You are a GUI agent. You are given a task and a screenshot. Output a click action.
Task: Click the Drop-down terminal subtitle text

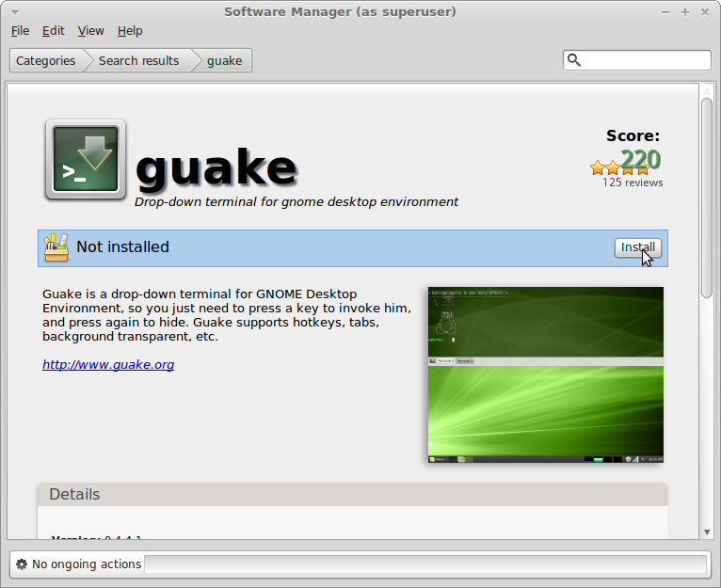pos(296,202)
